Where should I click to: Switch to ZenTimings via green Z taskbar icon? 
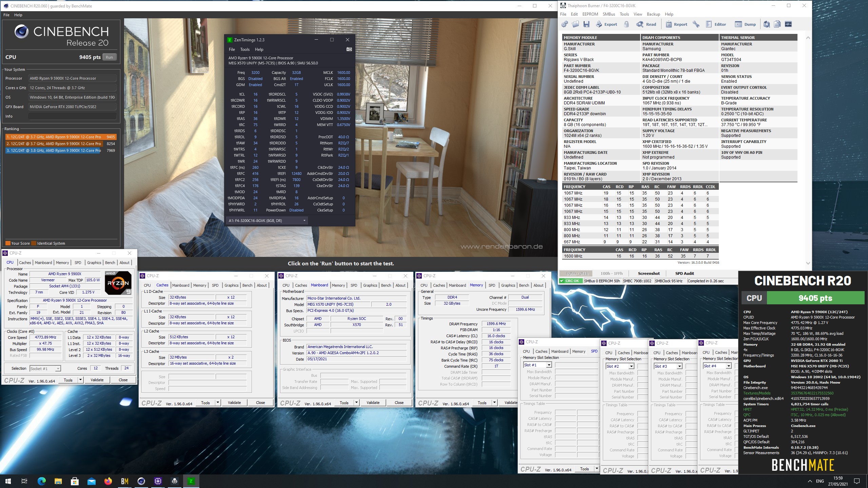point(191,481)
